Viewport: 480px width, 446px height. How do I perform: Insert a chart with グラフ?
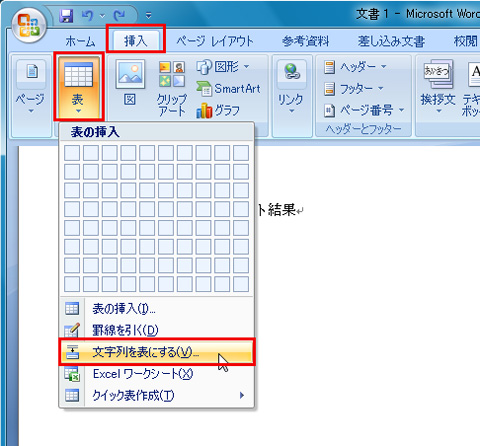(x=218, y=111)
